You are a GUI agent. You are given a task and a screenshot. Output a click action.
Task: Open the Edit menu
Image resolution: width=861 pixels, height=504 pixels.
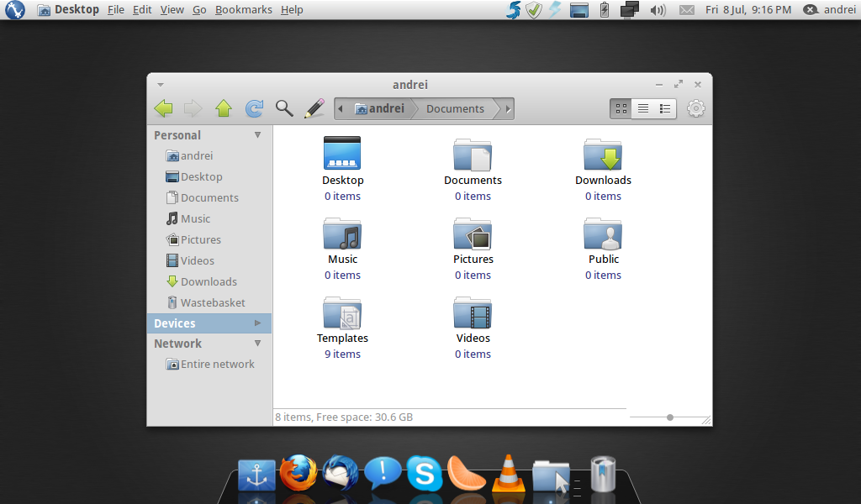[141, 10]
